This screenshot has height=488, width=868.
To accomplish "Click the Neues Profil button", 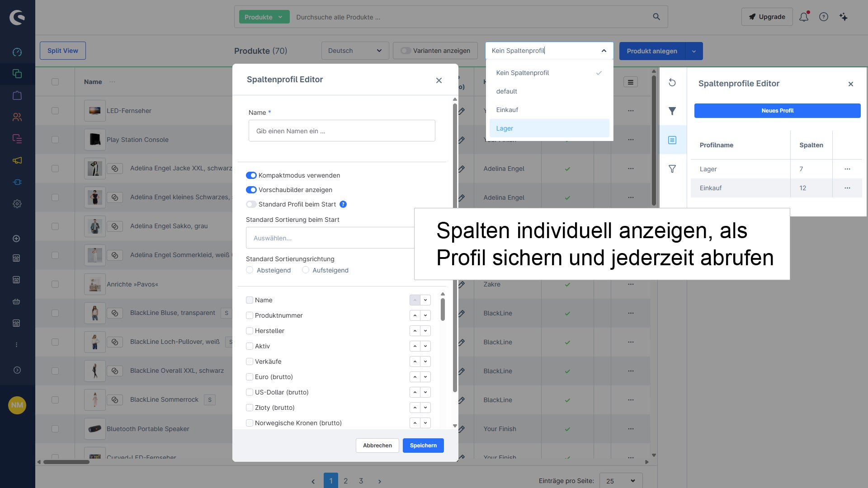I will tap(778, 111).
